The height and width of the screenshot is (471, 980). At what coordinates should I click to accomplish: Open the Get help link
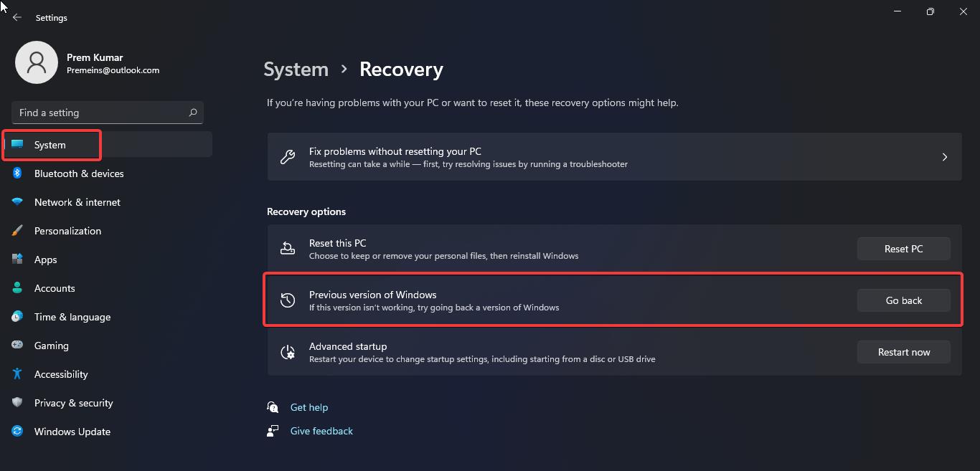(308, 406)
